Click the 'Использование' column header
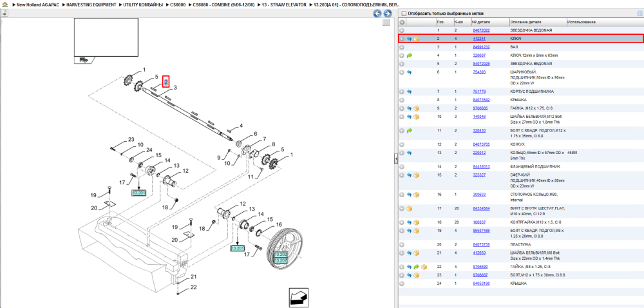Screen dimensions: 644x308 point(582,22)
